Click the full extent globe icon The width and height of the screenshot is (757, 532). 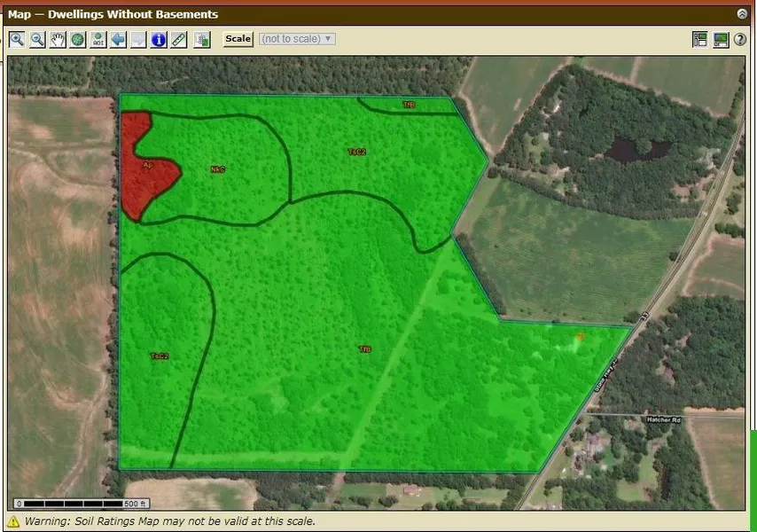pos(78,40)
